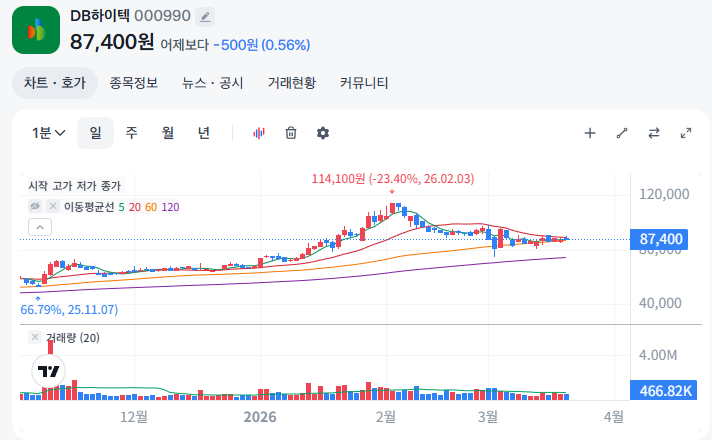Click the green 5 moving average value

121,208
